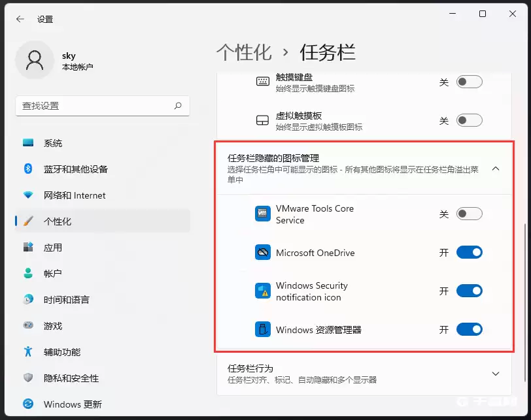The height and width of the screenshot is (420, 531).
Task: Go to 网络和 Internet settings
Action: click(103, 195)
